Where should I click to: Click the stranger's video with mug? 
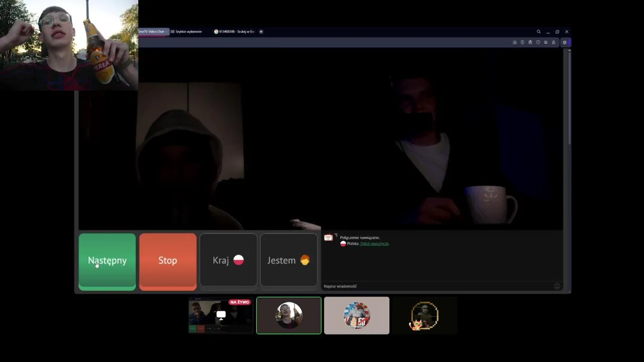pos(442,140)
